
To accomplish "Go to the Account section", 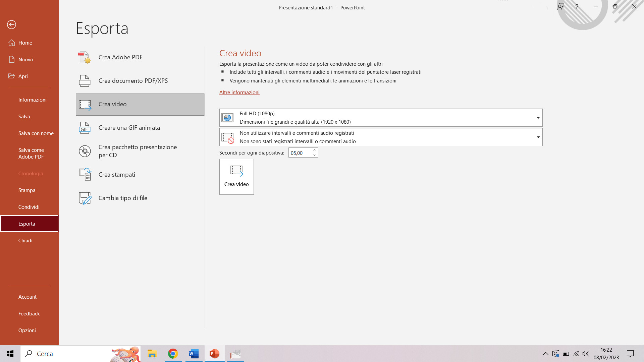I will pos(27,297).
